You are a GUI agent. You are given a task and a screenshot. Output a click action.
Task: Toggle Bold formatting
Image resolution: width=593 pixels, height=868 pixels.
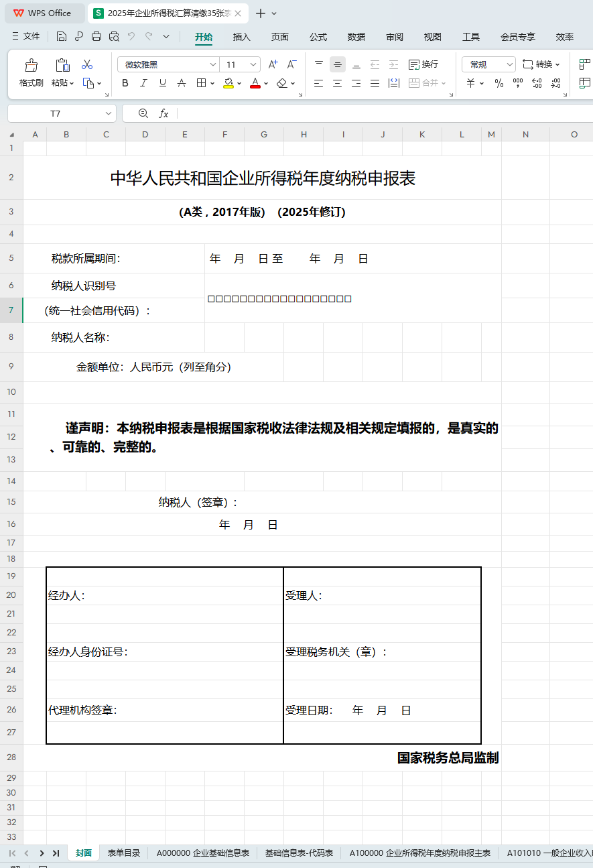(x=125, y=83)
